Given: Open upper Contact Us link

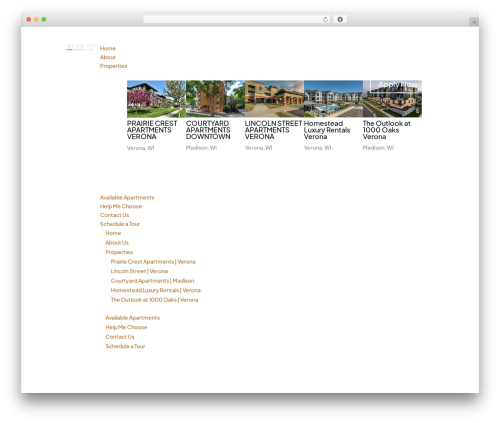Looking at the screenshot, I should click(114, 215).
